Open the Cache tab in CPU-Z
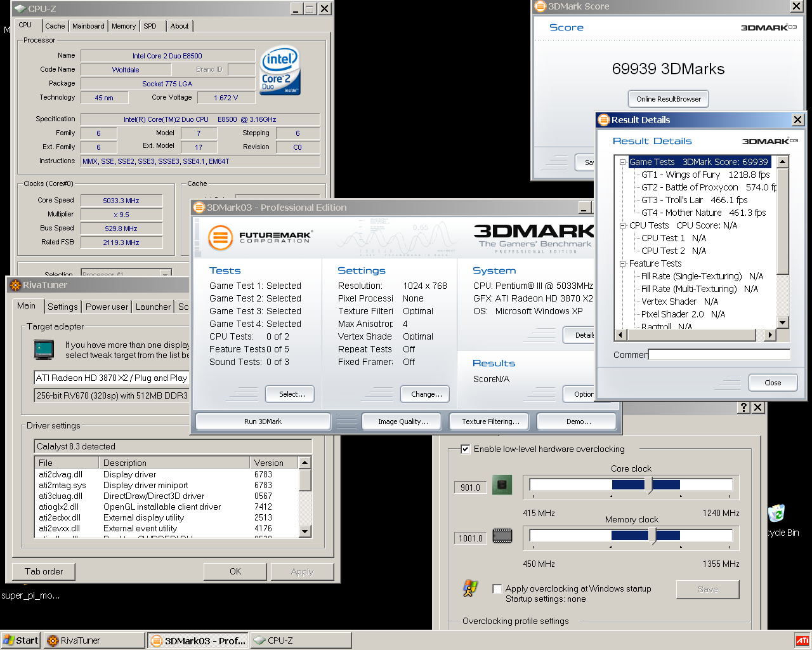Screen dimensions: 812x650 point(55,26)
